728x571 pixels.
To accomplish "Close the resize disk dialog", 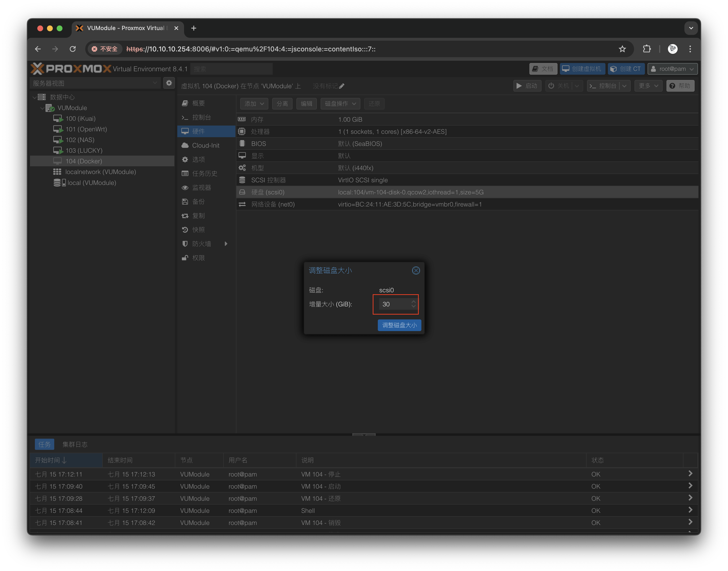I will pyautogui.click(x=416, y=270).
